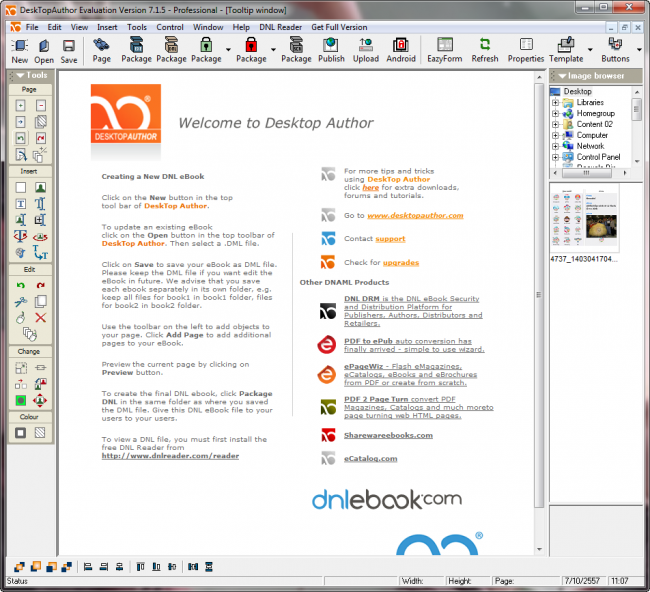Click the Android toolbar icon
The image size is (650, 592).
coord(401,50)
